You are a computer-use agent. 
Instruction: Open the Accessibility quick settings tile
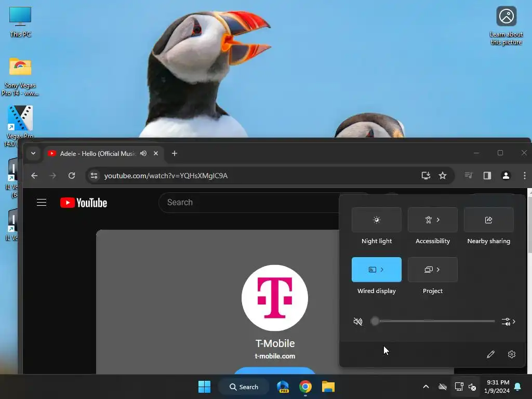click(x=433, y=220)
